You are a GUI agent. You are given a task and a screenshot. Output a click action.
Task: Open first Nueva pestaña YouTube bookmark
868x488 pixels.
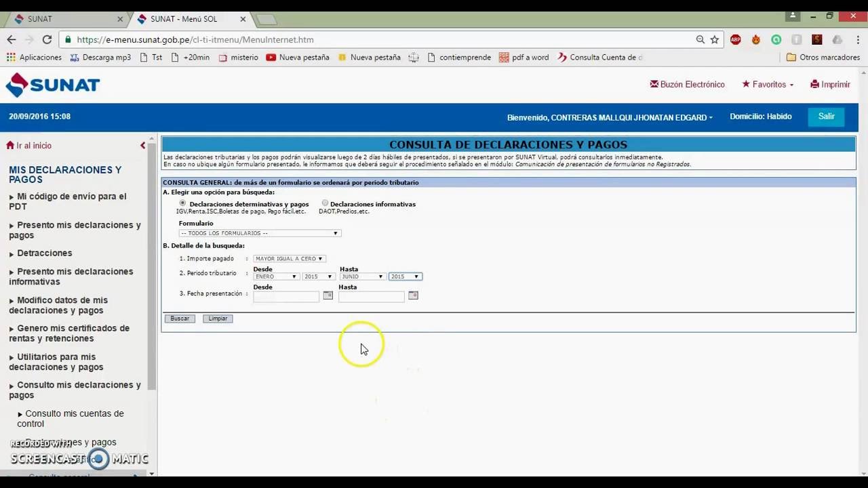(x=298, y=58)
